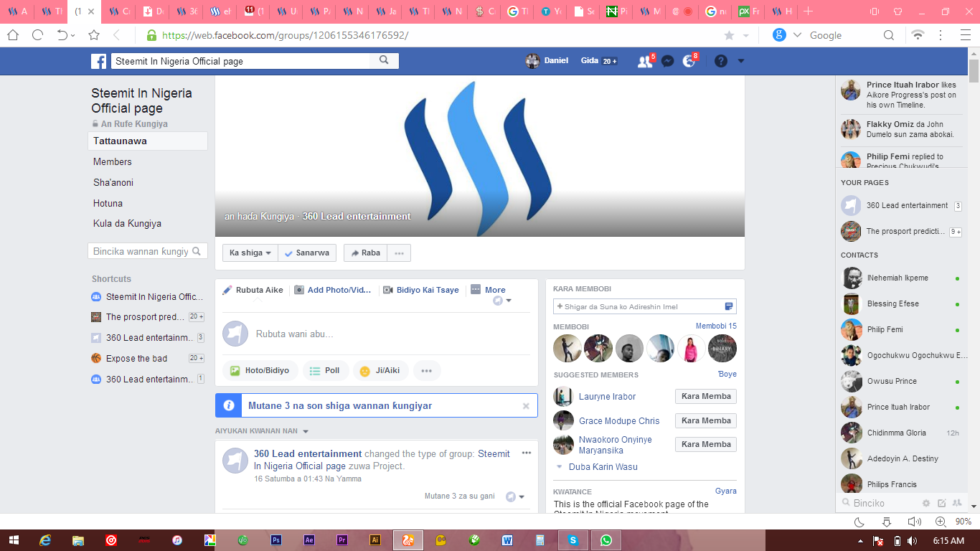Viewport: 980px width, 551px height.
Task: Click the chat settings gear icon
Action: point(926,503)
